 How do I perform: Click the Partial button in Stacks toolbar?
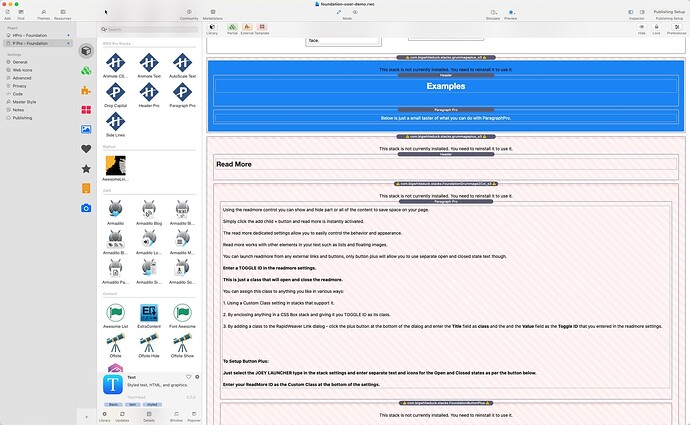click(232, 29)
